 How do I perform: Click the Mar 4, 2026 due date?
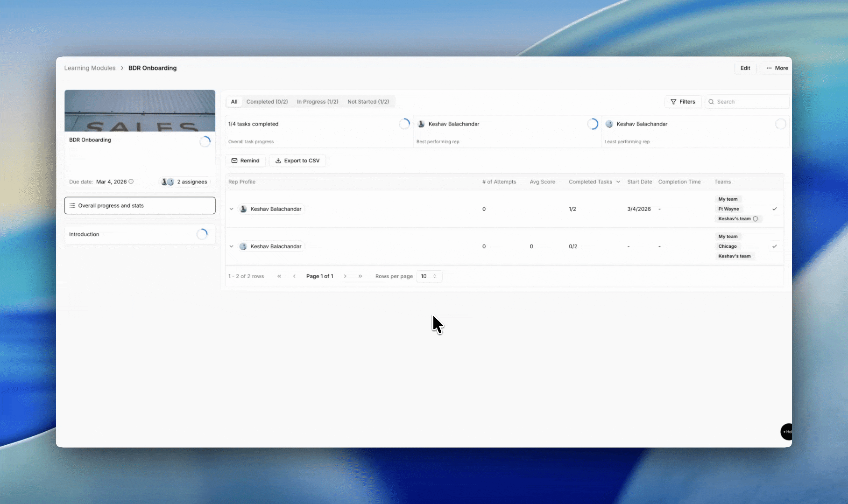[x=111, y=182]
